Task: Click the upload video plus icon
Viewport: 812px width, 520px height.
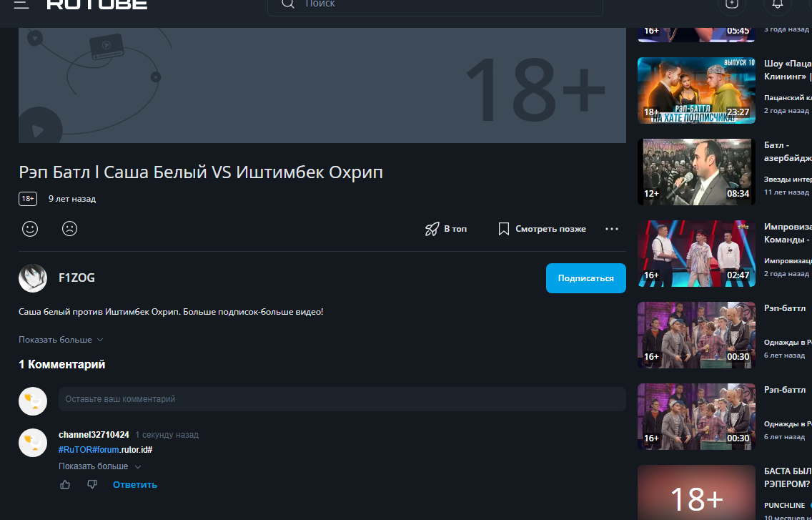Action: click(732, 4)
